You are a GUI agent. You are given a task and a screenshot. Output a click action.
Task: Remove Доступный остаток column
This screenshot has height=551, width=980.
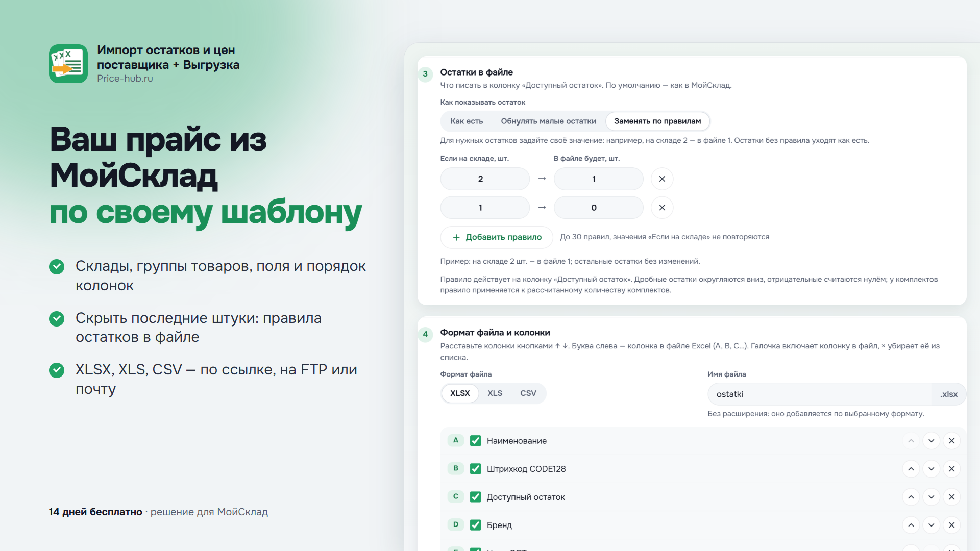point(952,497)
